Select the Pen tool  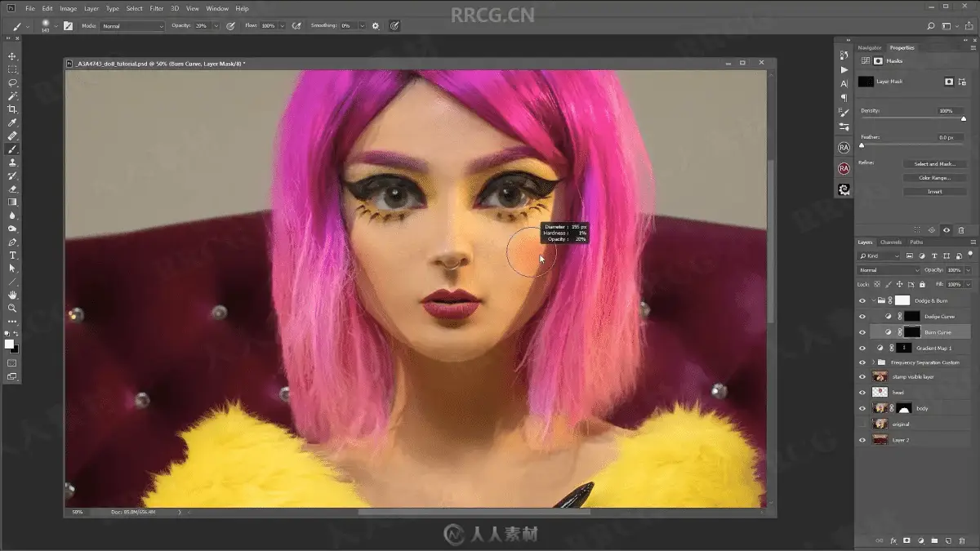pos(12,242)
